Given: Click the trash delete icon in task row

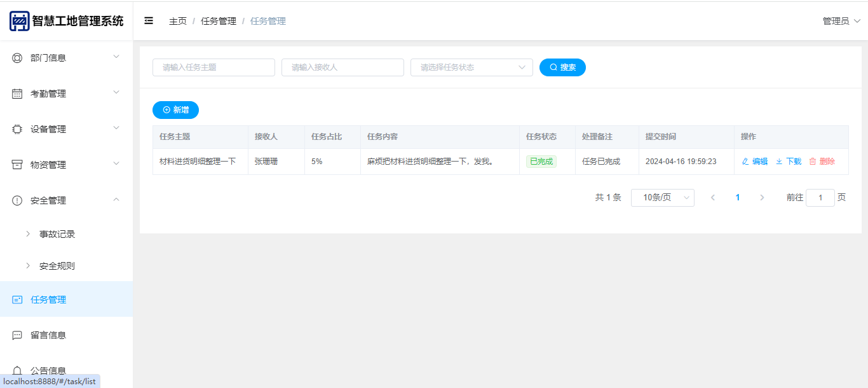Looking at the screenshot, I should point(812,162).
